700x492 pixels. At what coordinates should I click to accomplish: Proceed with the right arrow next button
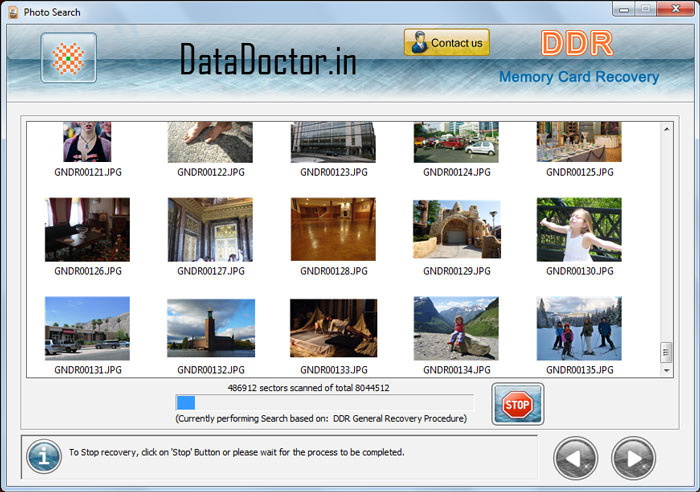[633, 459]
